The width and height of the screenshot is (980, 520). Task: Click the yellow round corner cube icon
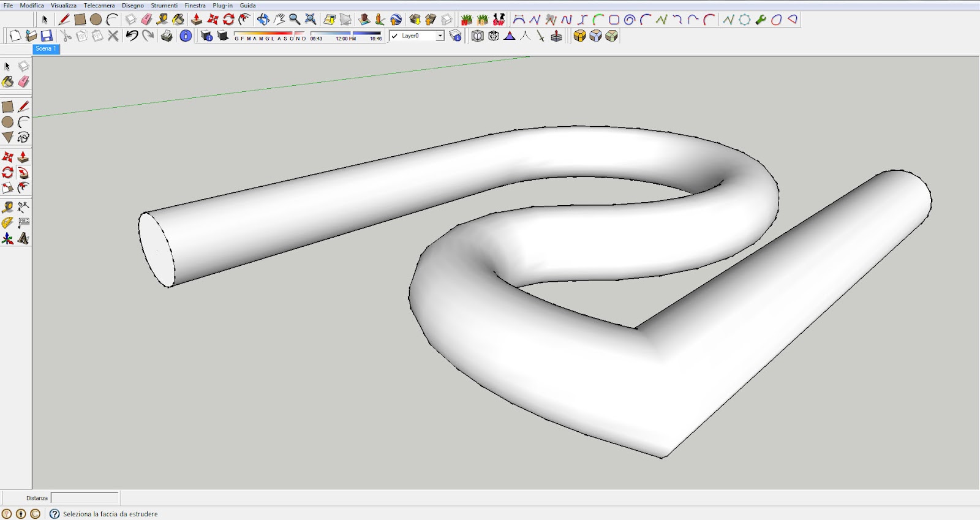[x=579, y=36]
